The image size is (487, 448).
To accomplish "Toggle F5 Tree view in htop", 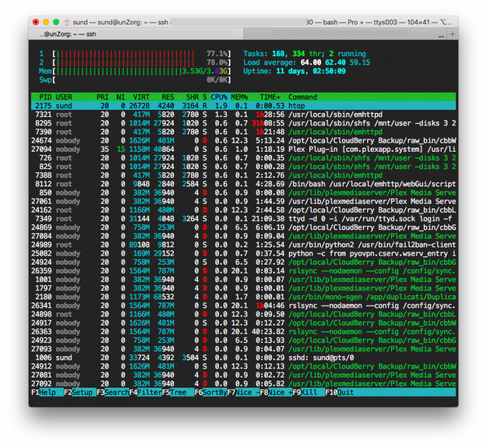I will (178, 392).
